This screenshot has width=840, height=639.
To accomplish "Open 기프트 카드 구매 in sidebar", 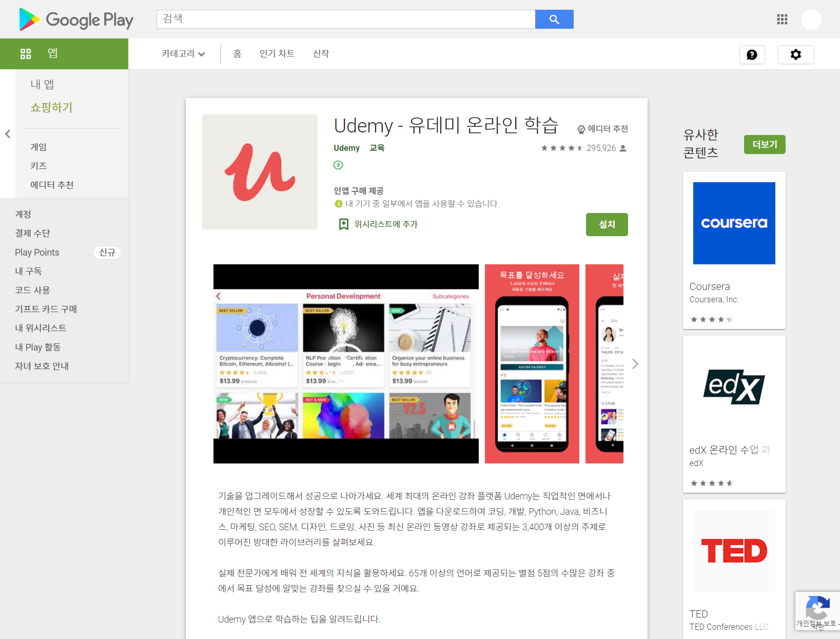I will (x=46, y=309).
